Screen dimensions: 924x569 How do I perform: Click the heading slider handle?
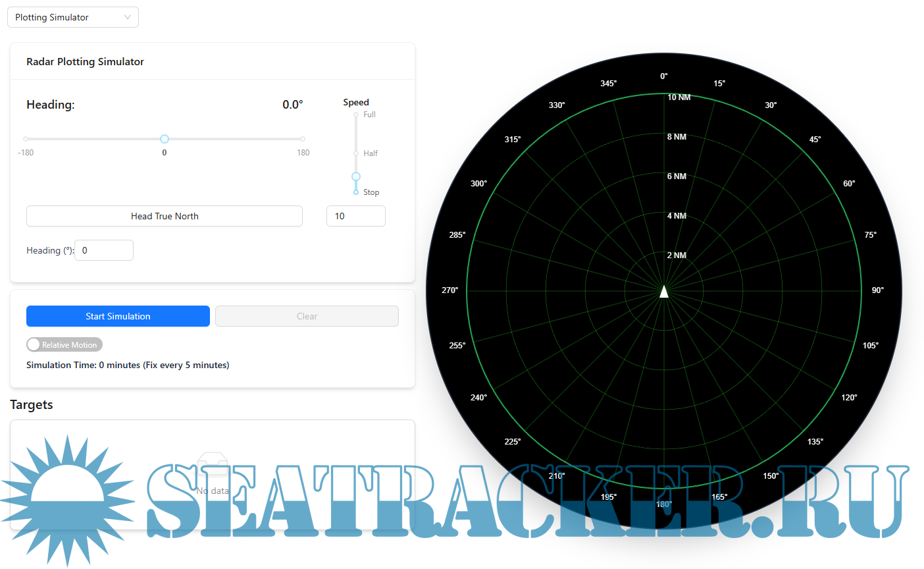point(165,139)
